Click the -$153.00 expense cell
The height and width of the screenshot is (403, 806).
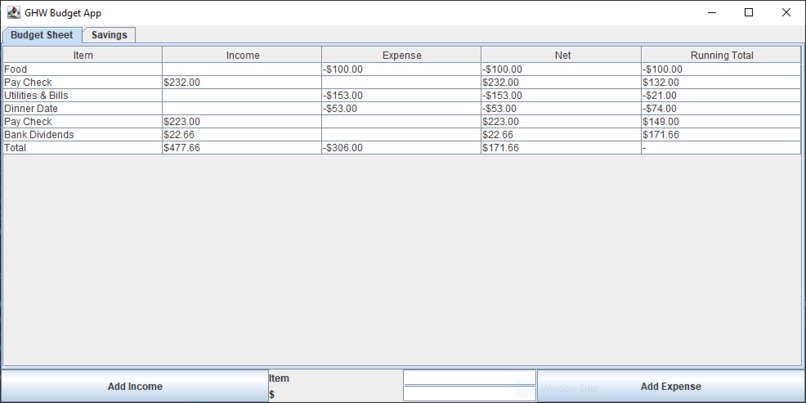pyautogui.click(x=401, y=96)
